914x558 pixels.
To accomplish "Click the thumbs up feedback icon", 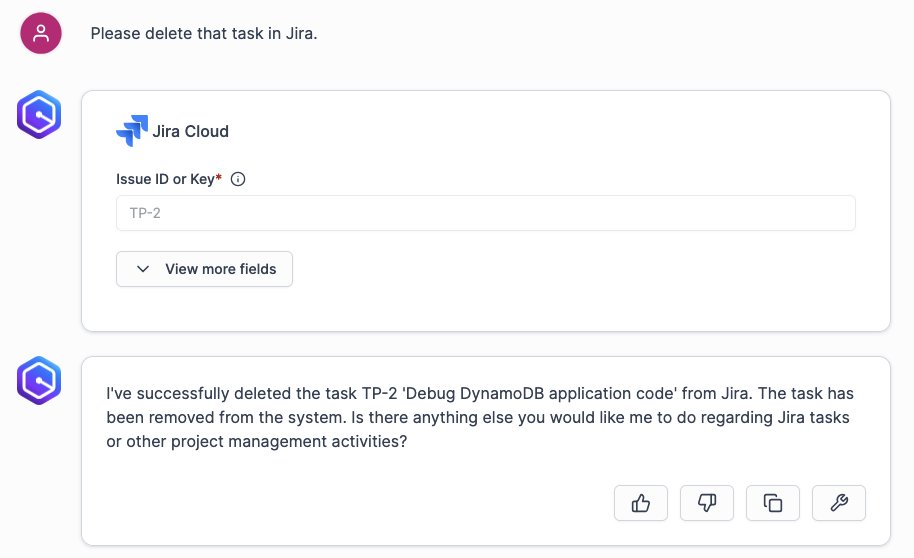I will tap(641, 503).
